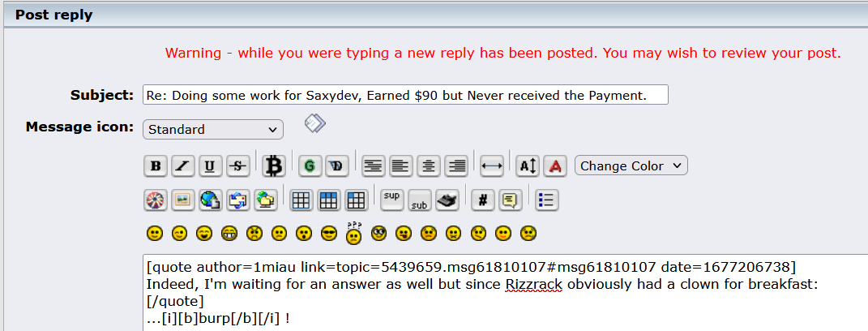This screenshot has width=868, height=331.
Task: Apply strikethrough formatting
Action: point(238,166)
